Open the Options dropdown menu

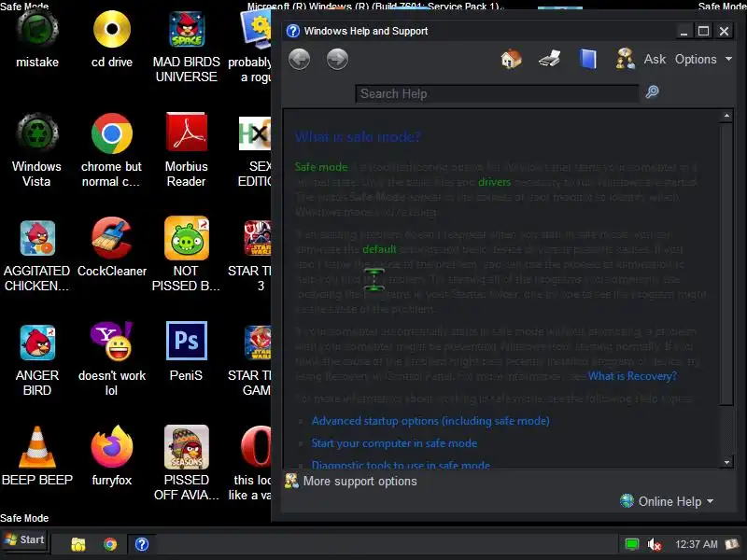(703, 59)
